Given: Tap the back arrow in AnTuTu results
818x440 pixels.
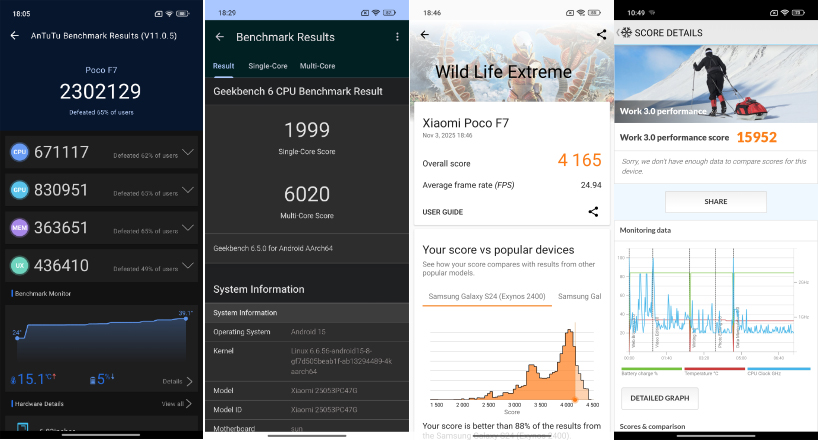Looking at the screenshot, I should (x=15, y=35).
